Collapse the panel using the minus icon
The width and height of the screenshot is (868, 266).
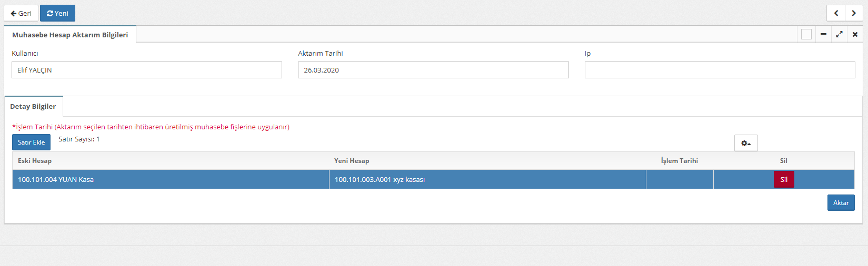coord(823,34)
